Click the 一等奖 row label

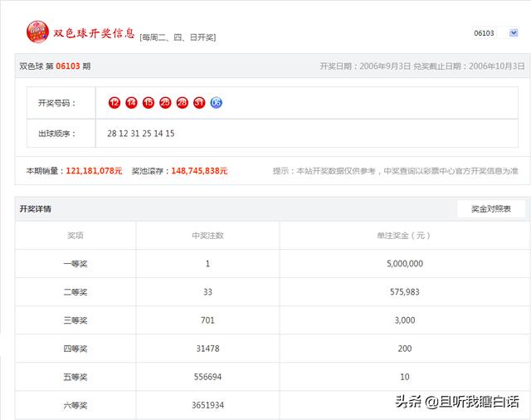point(76,264)
